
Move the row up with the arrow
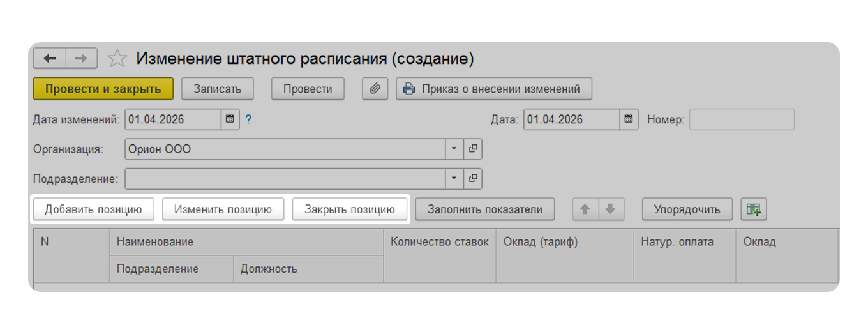[x=585, y=209]
